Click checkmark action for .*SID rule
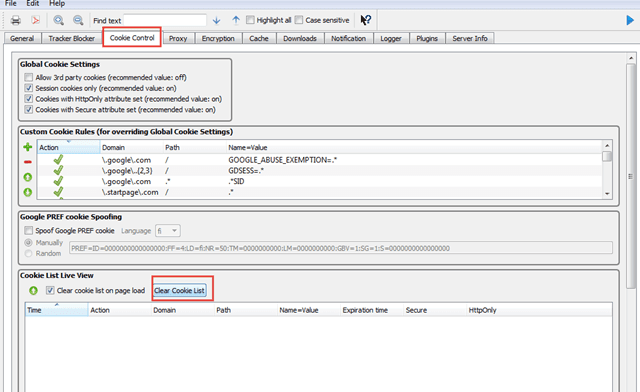Image resolution: width=640 pixels, height=392 pixels. click(x=58, y=181)
